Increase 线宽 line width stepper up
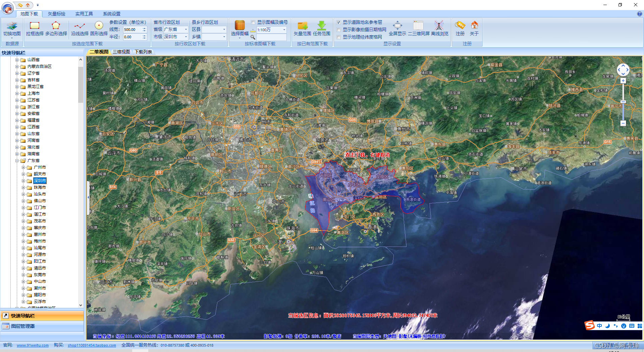The width and height of the screenshot is (644, 352). 145,28
